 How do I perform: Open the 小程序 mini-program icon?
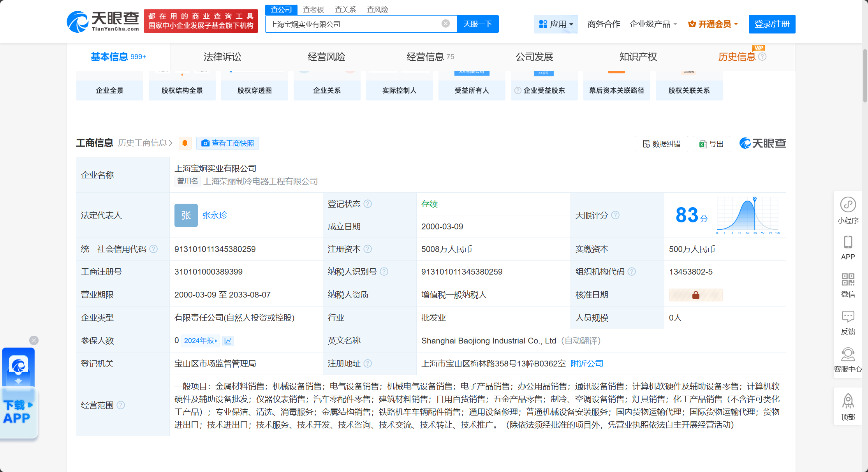click(848, 205)
